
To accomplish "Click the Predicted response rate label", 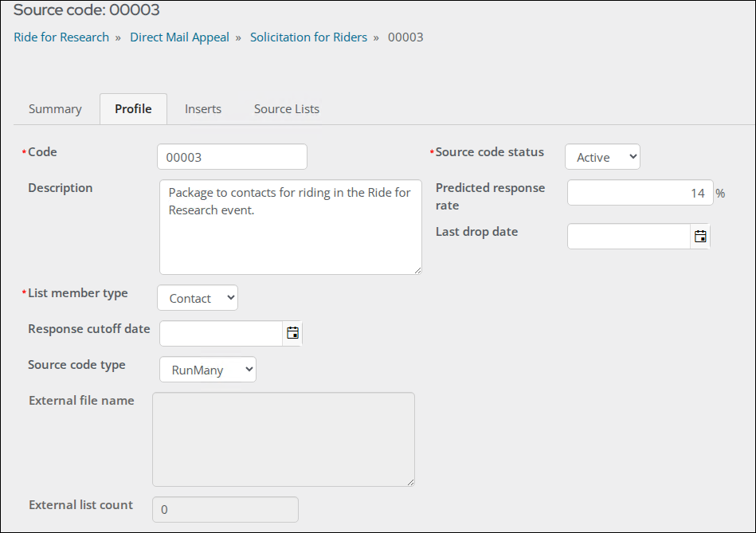I will 491,196.
